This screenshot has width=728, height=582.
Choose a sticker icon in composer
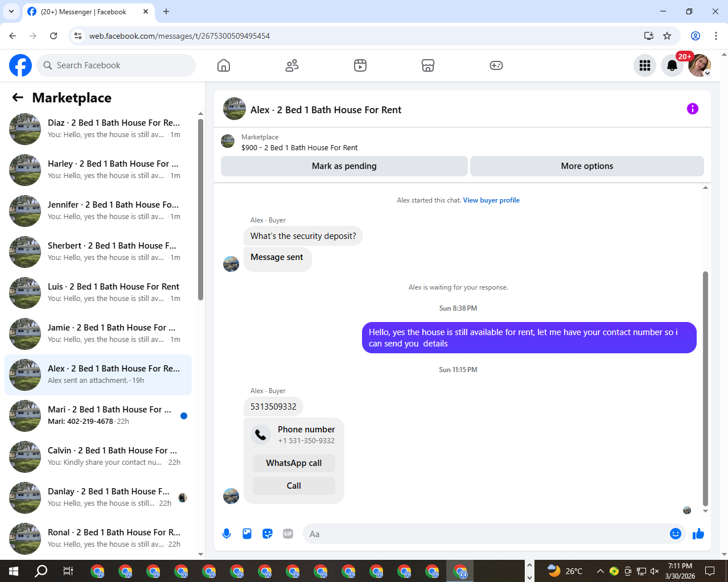268,534
